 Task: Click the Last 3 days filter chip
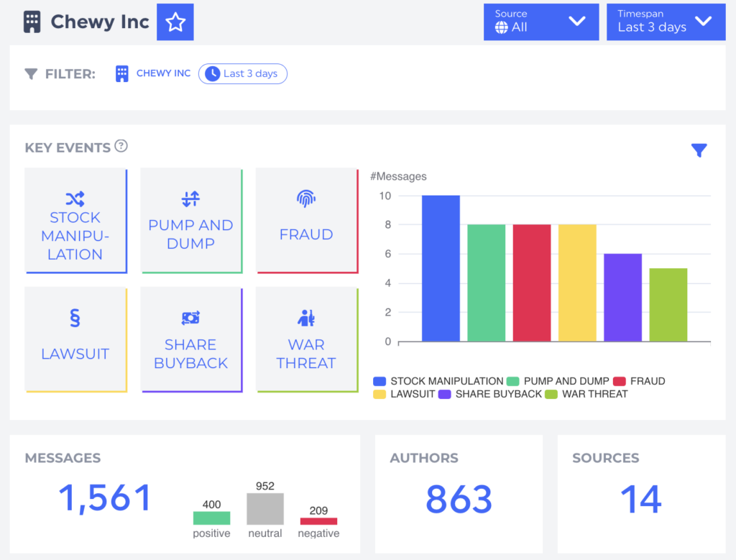tap(243, 73)
